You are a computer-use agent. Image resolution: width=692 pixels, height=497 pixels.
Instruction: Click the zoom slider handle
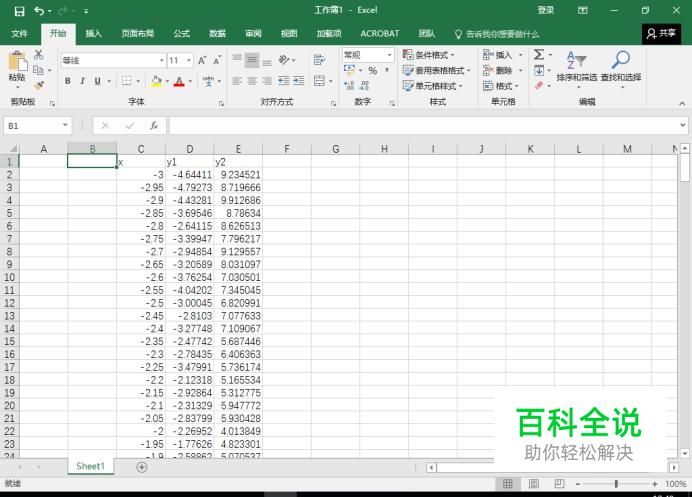pyautogui.click(x=616, y=484)
